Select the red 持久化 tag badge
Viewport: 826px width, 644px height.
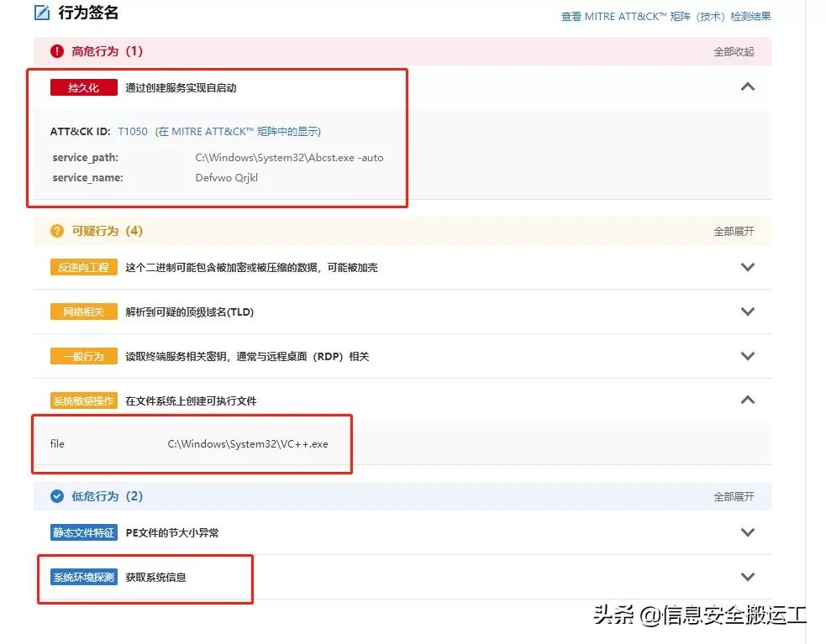82,87
